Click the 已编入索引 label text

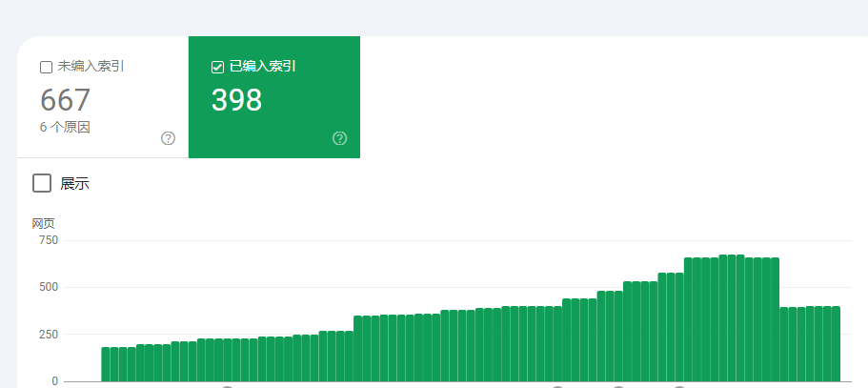(262, 67)
